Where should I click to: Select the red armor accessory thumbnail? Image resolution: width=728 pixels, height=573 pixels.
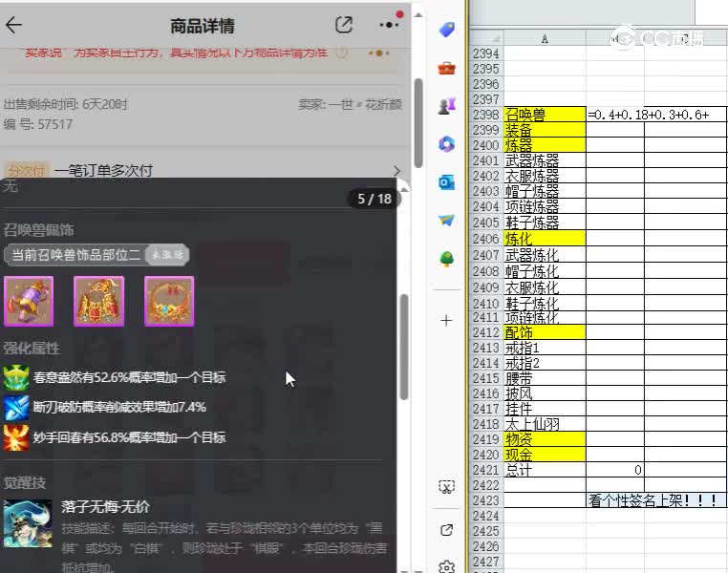point(99,302)
